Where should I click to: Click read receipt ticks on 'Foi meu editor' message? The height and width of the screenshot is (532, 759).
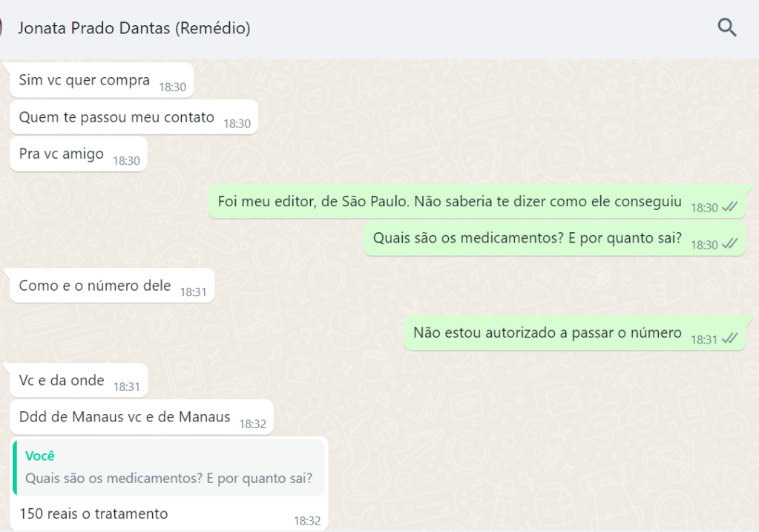click(x=729, y=207)
